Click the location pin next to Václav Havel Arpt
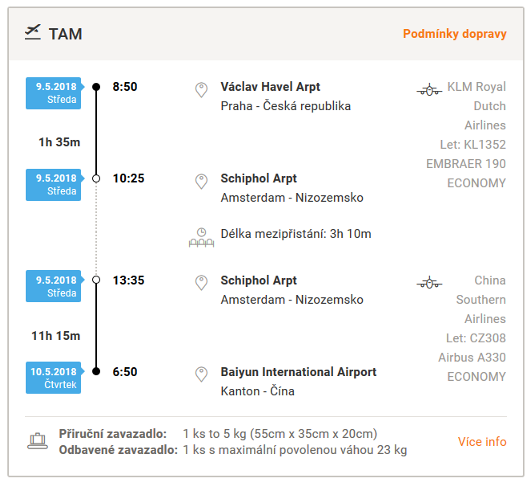530x480 pixels. coord(201,90)
